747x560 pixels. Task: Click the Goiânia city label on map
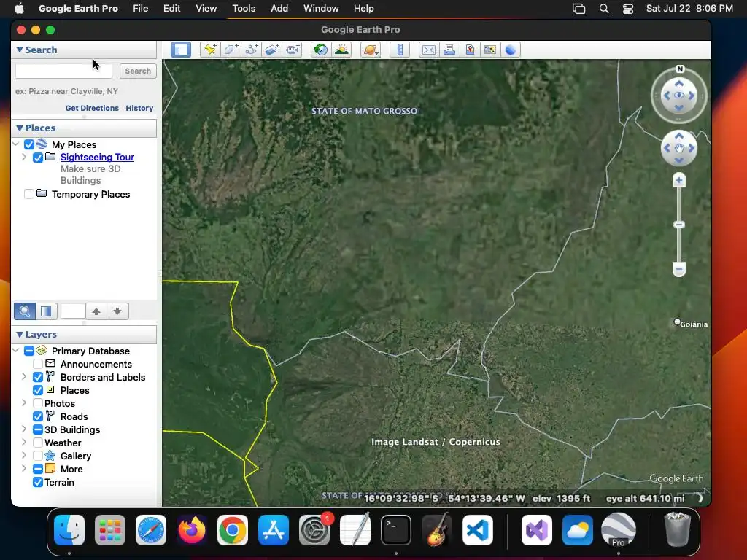[x=693, y=324]
